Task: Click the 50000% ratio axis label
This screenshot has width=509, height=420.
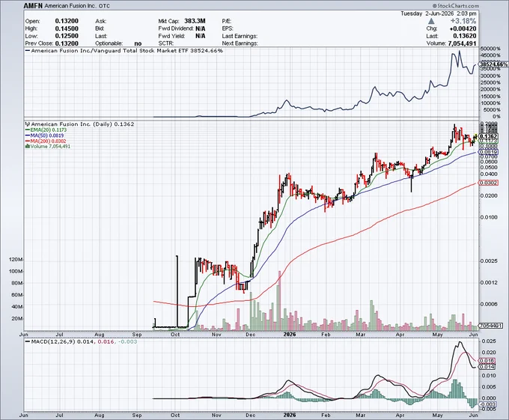Action: [x=490, y=49]
